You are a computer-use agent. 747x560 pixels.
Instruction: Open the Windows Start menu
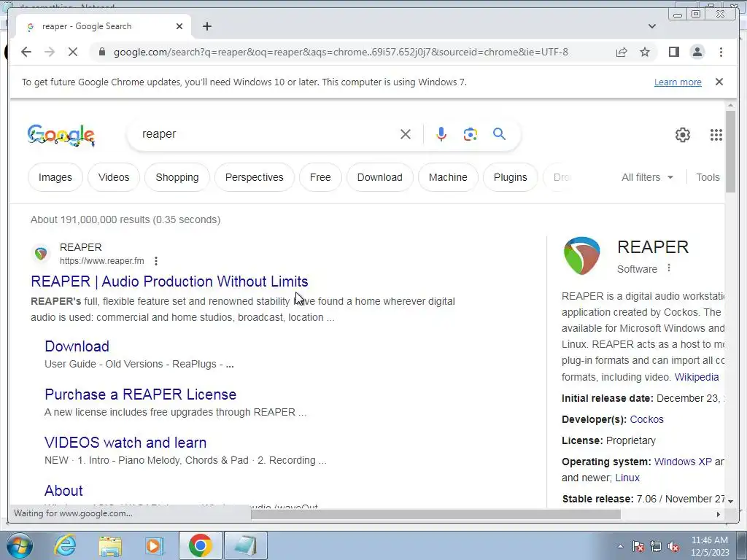click(20, 545)
